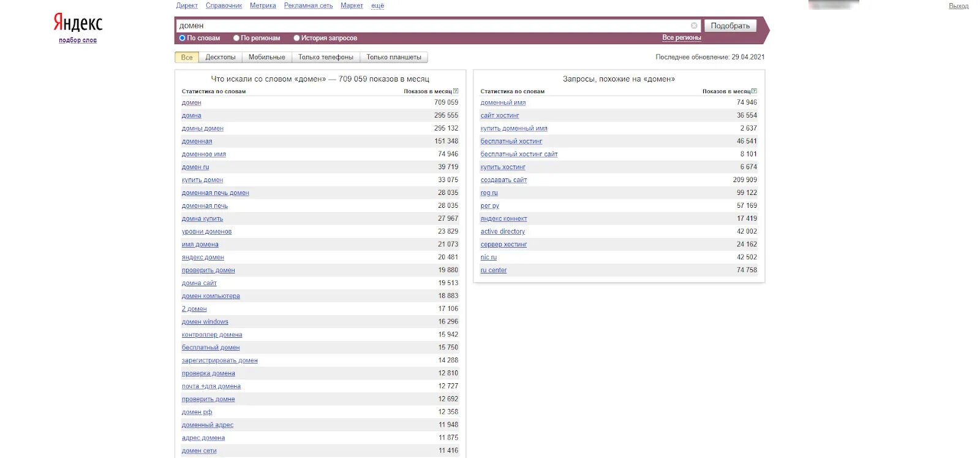Open the 'имя домена' keyword link

pos(200,245)
